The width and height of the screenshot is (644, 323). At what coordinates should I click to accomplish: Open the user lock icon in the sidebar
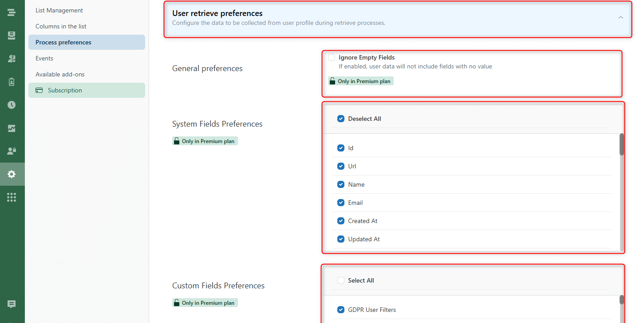pyautogui.click(x=12, y=151)
